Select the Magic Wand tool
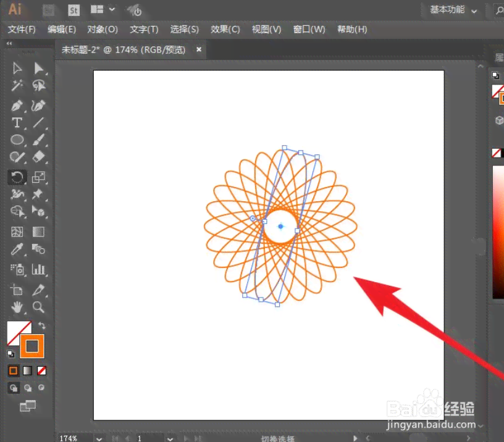Viewport: 504px width, 442px height. [17, 85]
